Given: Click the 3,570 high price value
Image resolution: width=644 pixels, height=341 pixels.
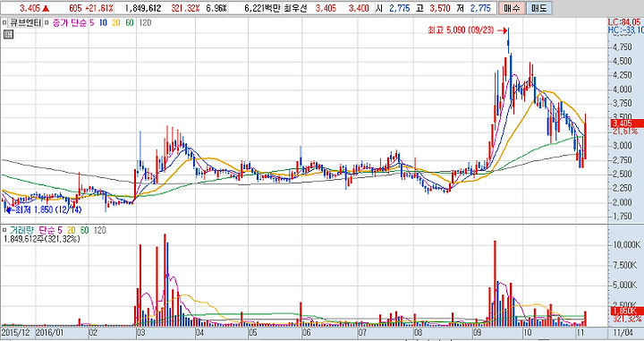Looking at the screenshot, I should (x=440, y=8).
